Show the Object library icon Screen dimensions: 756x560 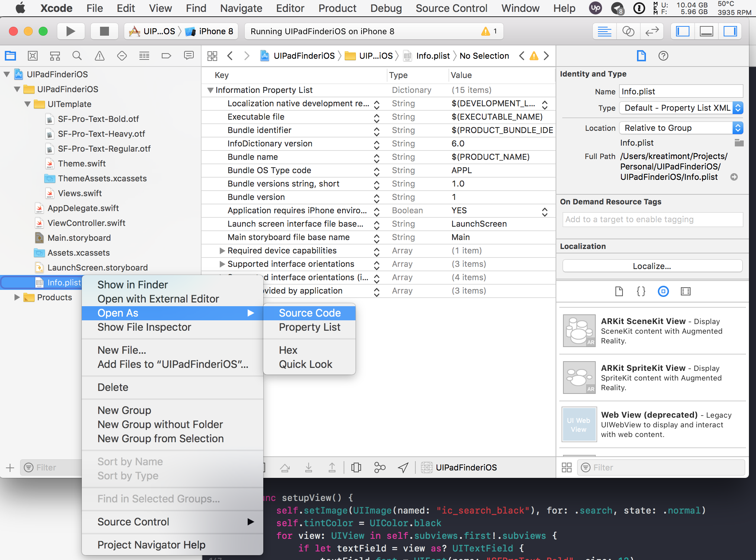[x=663, y=291]
